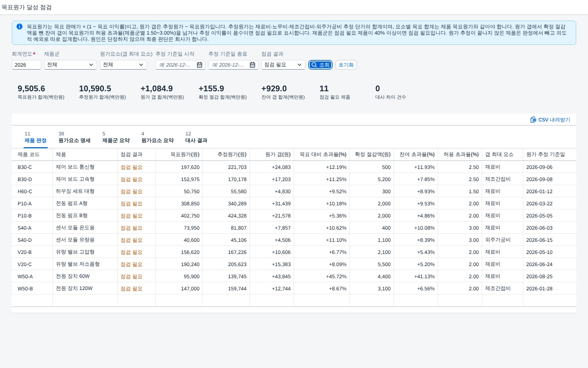This screenshot has height=368, width=588.
Task: Open the 대사 결과 tab
Action: pyautogui.click(x=196, y=137)
